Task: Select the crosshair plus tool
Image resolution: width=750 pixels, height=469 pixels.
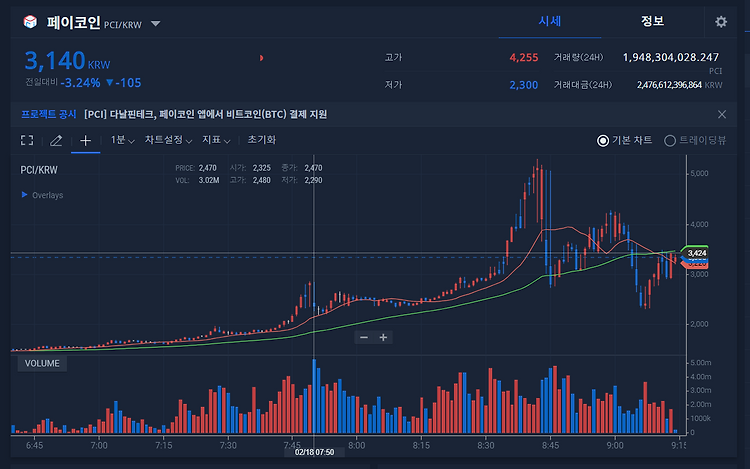Action: click(85, 141)
